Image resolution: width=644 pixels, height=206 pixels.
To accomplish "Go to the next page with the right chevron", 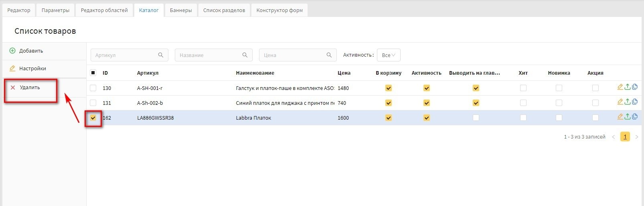I will pos(636,137).
